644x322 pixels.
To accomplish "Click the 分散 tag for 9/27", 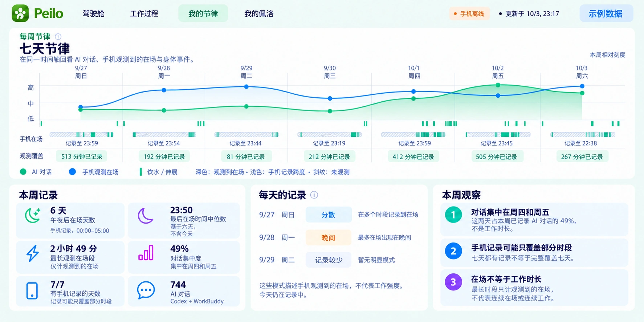I will click(x=329, y=215).
